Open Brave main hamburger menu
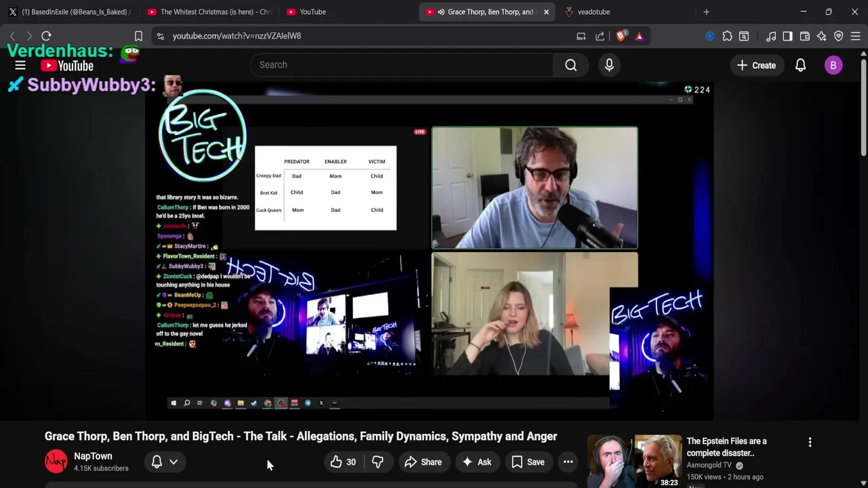Image resolution: width=868 pixels, height=488 pixels. tap(855, 36)
